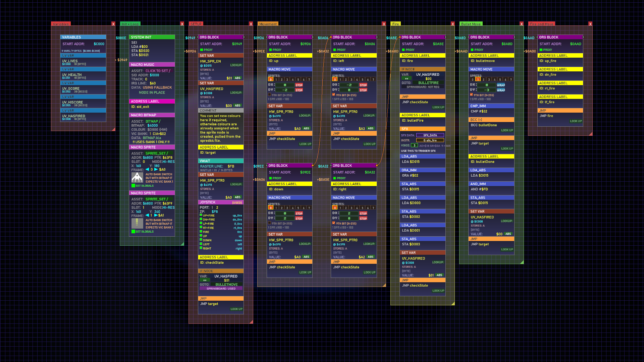Click output connector dot of up ORG BLOCK
Screen dimensions: 644x362
(x=313, y=37)
